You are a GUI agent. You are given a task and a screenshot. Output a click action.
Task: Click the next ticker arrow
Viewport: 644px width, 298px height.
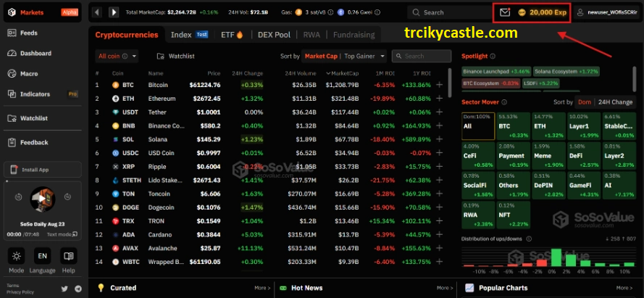tap(114, 12)
